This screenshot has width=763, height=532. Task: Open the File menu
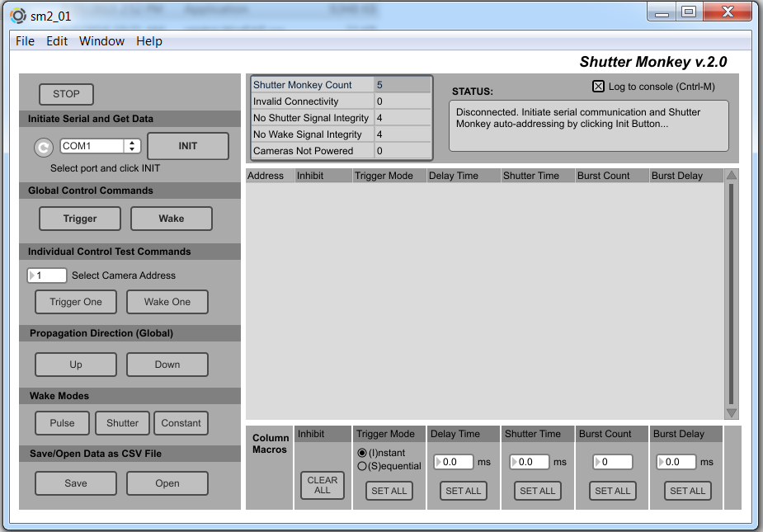tap(25, 41)
